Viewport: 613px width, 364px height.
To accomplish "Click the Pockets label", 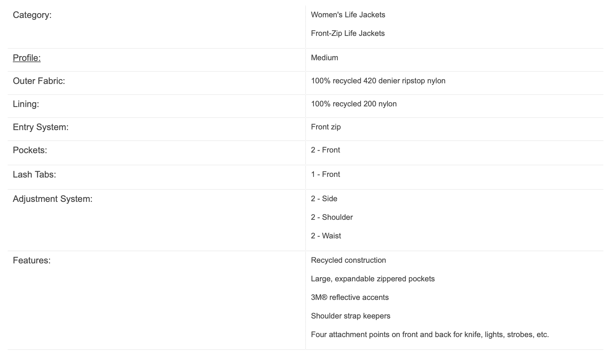I will 30,150.
